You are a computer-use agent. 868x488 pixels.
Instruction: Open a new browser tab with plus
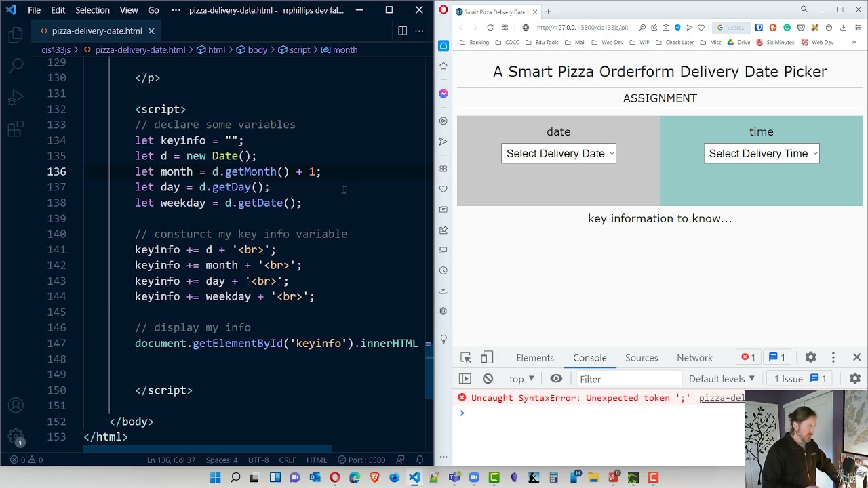click(548, 12)
